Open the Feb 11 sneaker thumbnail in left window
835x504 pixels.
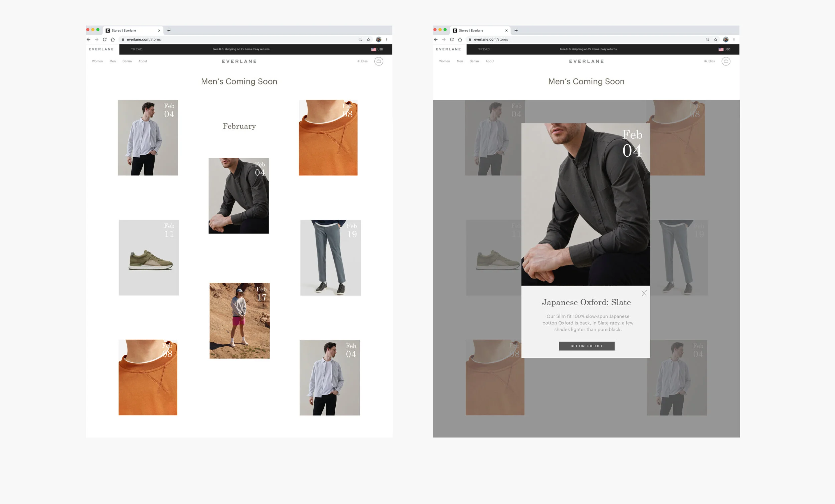pyautogui.click(x=149, y=258)
